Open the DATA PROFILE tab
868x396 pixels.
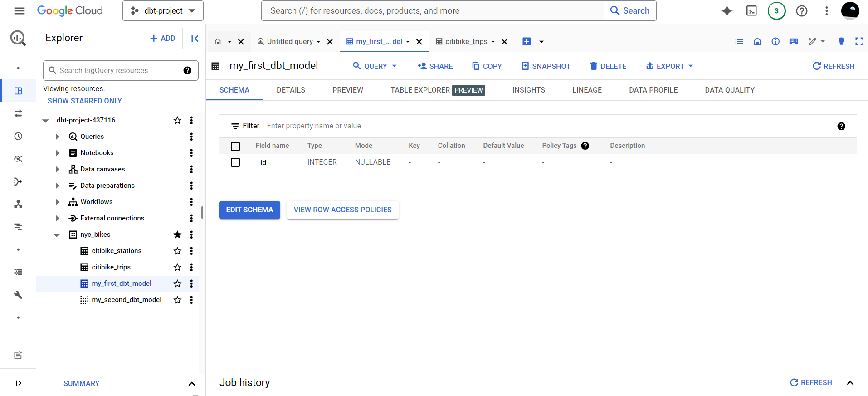click(653, 90)
